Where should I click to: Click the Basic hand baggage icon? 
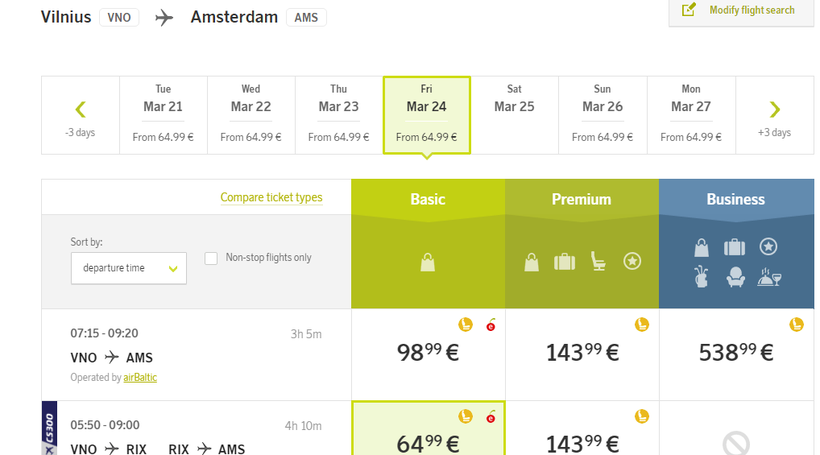[428, 263]
